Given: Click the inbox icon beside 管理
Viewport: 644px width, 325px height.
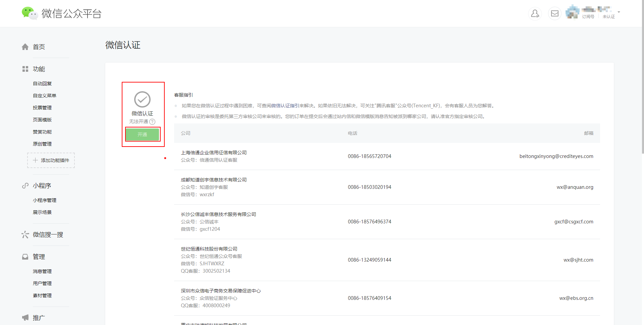Looking at the screenshot, I should [x=25, y=257].
